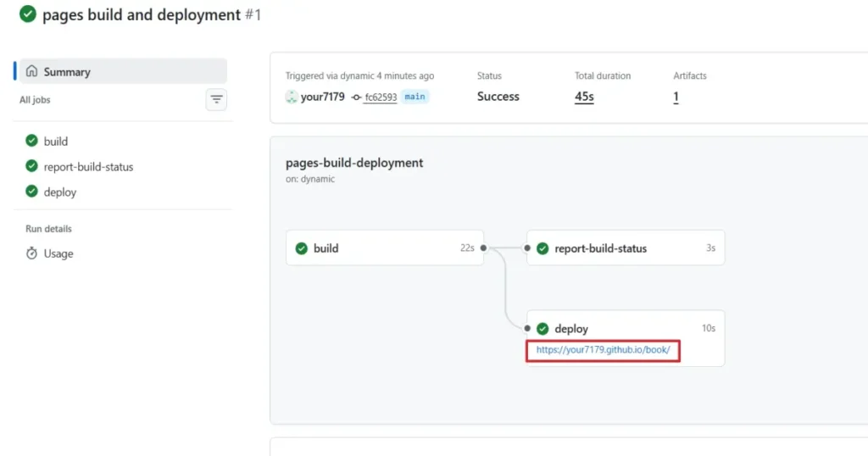Open the deployed site your7179.github.io/book link
Image resolution: width=868 pixels, height=456 pixels.
tap(603, 350)
